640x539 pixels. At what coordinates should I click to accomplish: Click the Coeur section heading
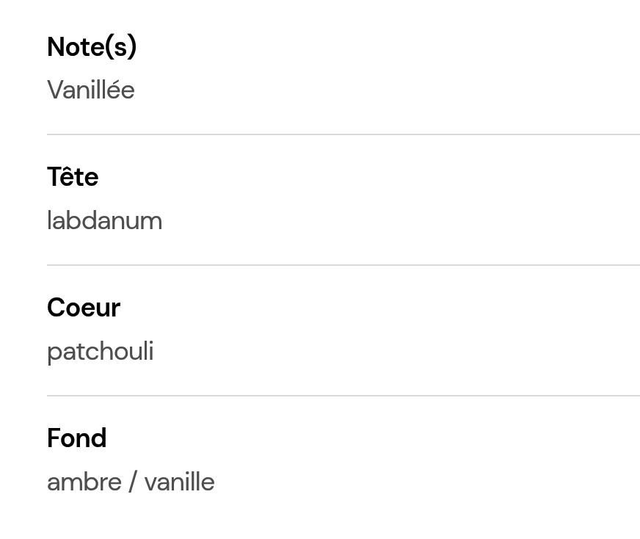pos(84,307)
